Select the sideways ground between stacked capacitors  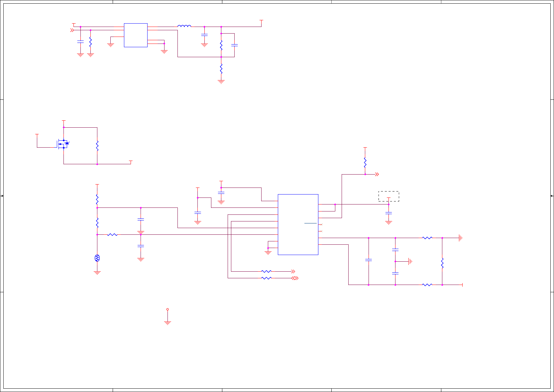(410, 262)
